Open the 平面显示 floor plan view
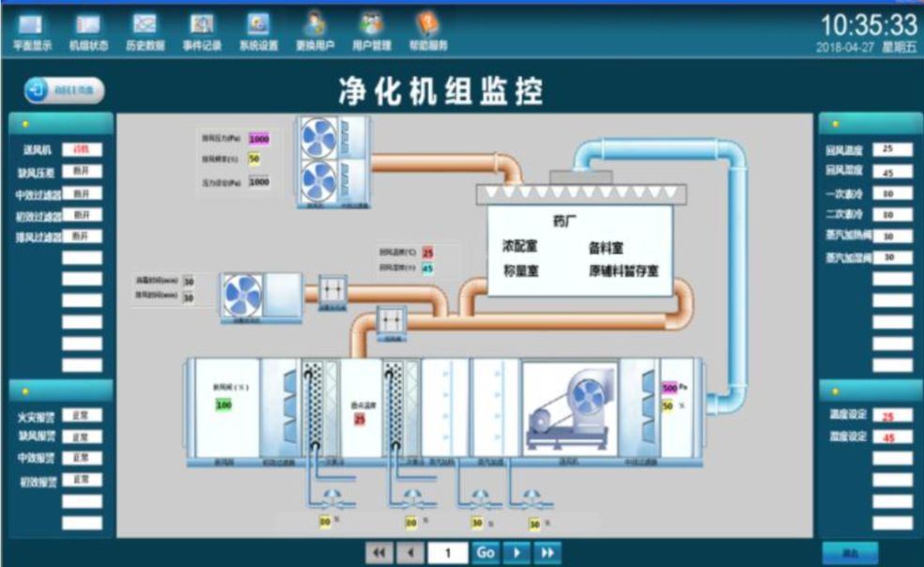Viewport: 924px width, 567px height. click(x=30, y=31)
